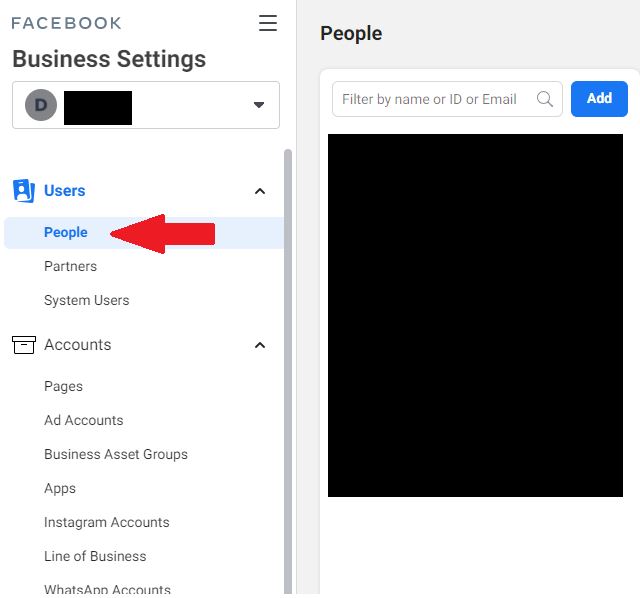This screenshot has height=598, width=640.
Task: Click the Business Settings heading
Action: 109,59
